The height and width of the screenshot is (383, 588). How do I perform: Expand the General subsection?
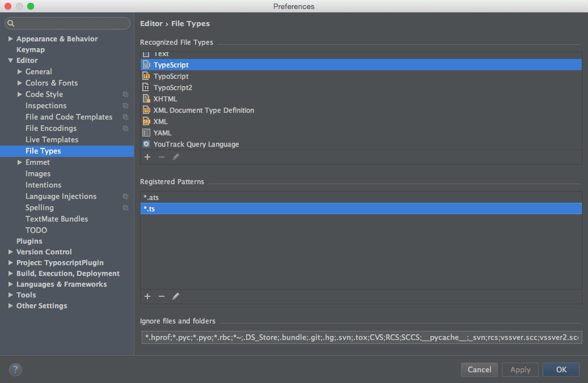(19, 71)
